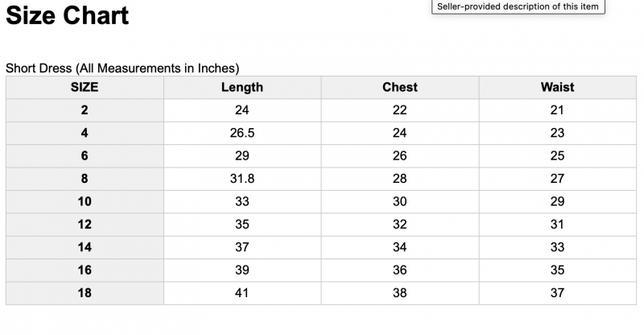Viewport: 644px width, 335px height.
Task: Click the length value 41
Action: 242,292
